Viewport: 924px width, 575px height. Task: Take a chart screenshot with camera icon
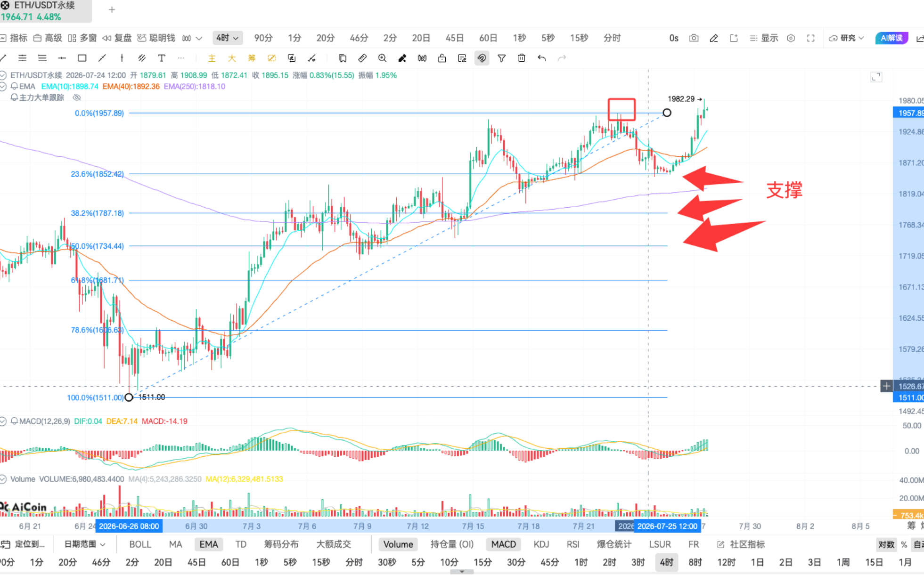coord(694,38)
